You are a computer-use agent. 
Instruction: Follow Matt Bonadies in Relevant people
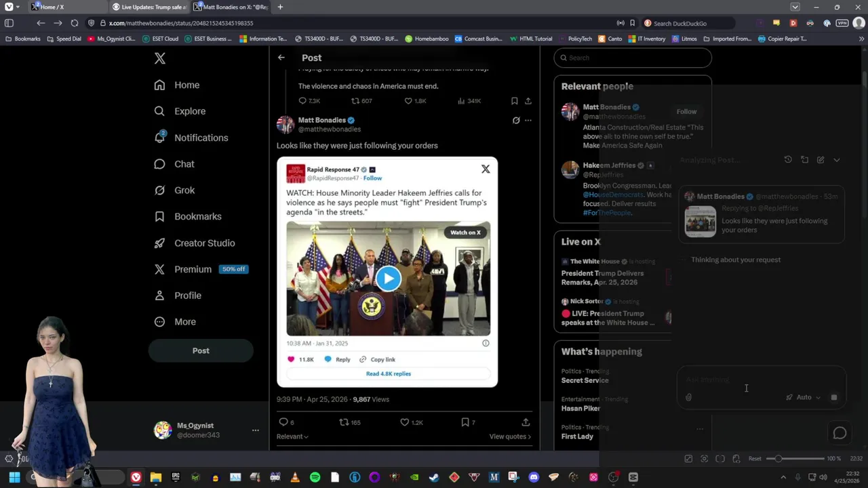[686, 111]
